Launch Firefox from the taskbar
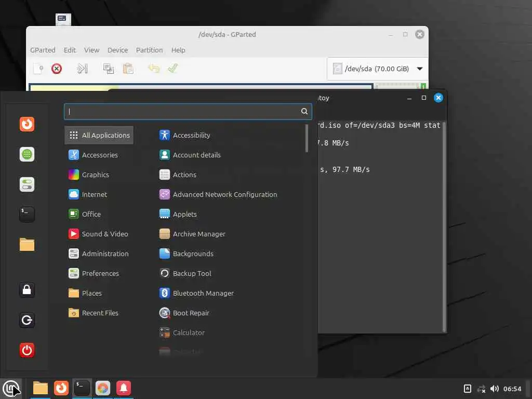Viewport: 532px width, 399px height. coord(61,388)
